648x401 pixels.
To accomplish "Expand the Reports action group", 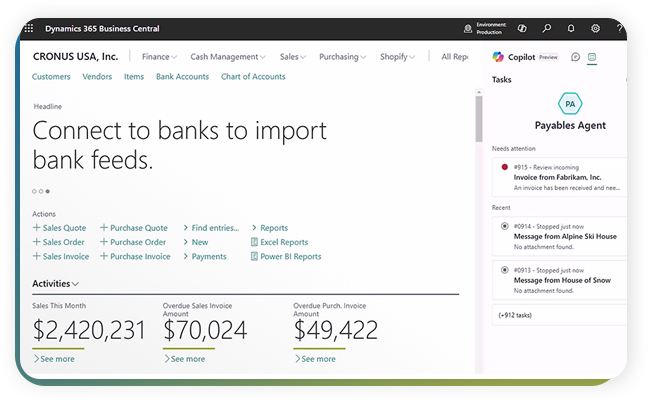I will [x=270, y=228].
